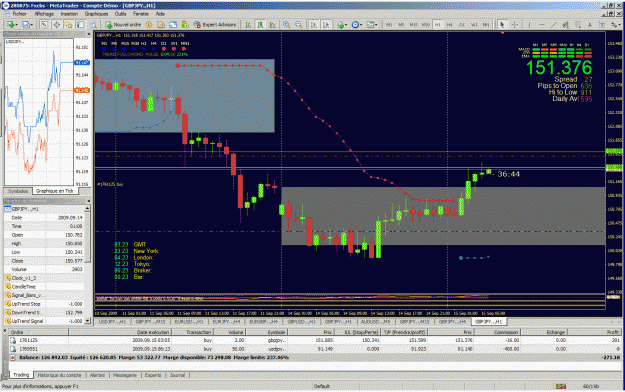
Task: Select the M1 timeframe
Action: click(389, 25)
